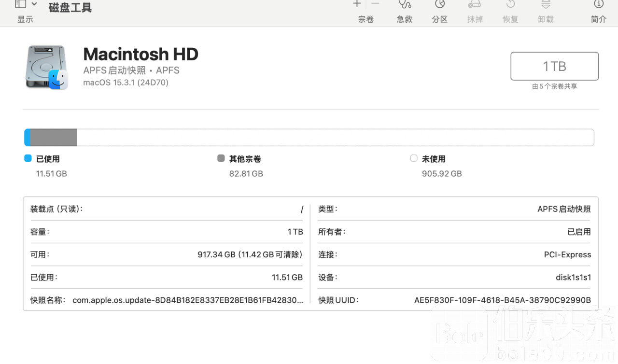Click the gray other-volumes segment of storage bar
Screen dimensions: 618x364
[x=54, y=138]
